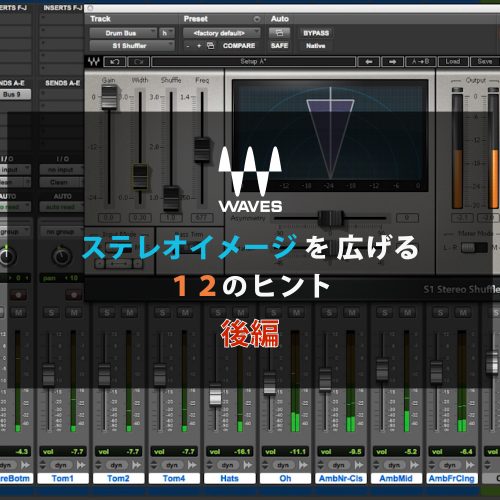The height and width of the screenshot is (500, 500).
Task: Click the Load button in Waves toolbar
Action: click(453, 62)
